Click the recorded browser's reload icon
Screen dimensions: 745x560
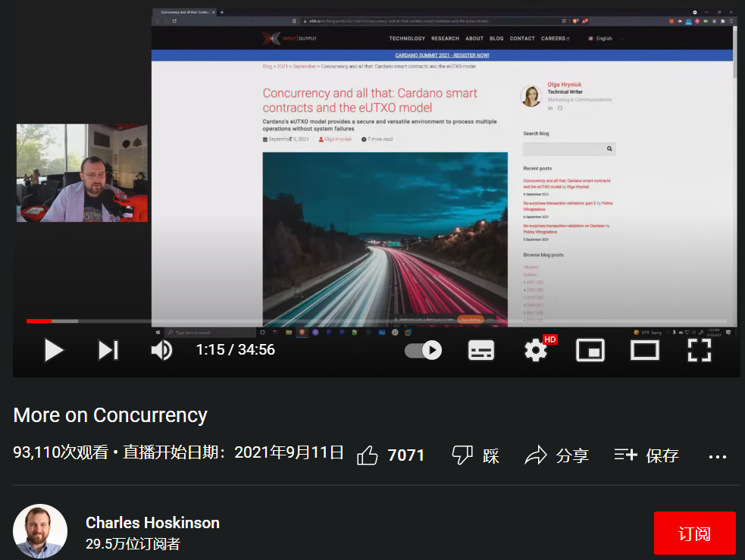pyautogui.click(x=174, y=21)
